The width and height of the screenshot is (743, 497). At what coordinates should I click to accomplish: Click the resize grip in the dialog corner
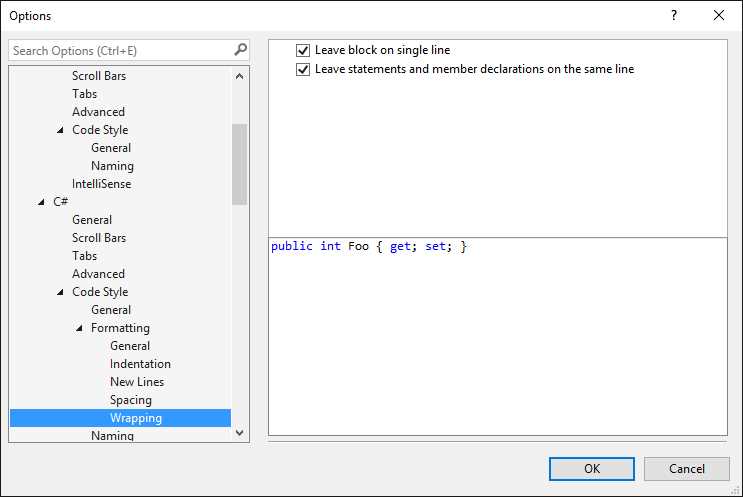[735, 490]
